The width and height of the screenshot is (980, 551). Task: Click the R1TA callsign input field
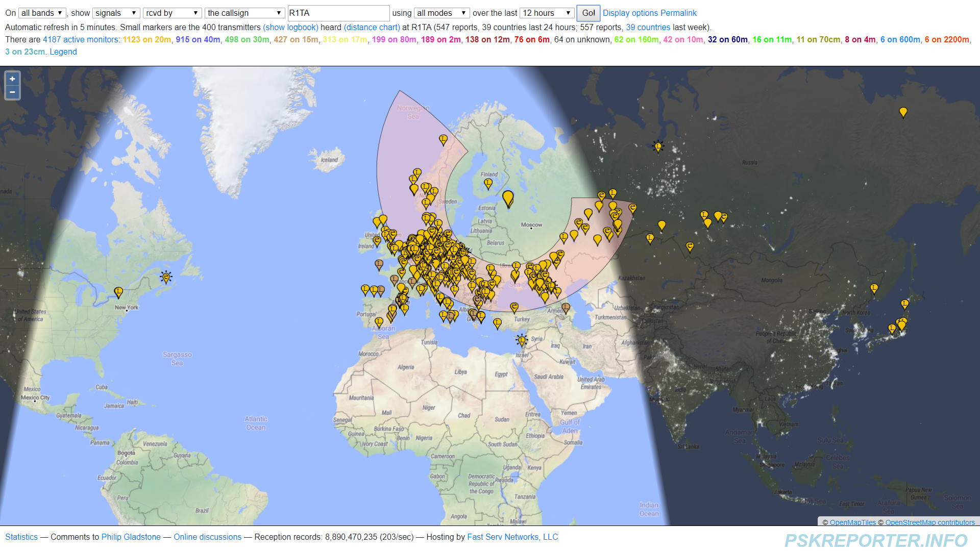pyautogui.click(x=338, y=13)
